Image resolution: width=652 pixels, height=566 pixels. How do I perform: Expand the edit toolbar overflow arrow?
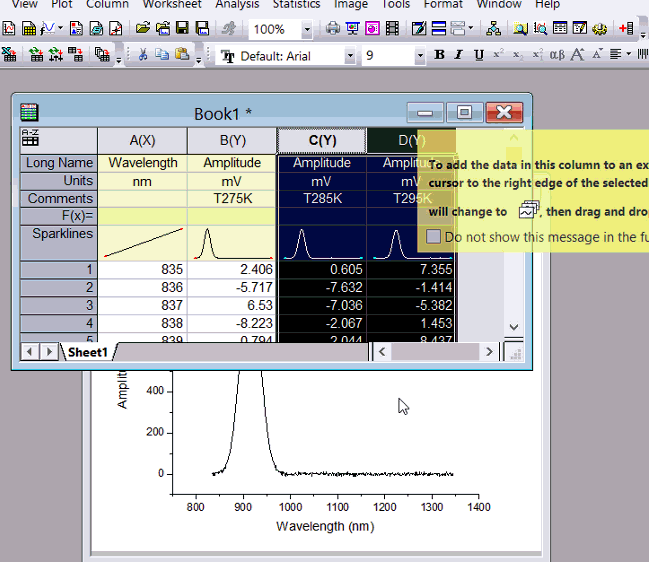click(199, 60)
